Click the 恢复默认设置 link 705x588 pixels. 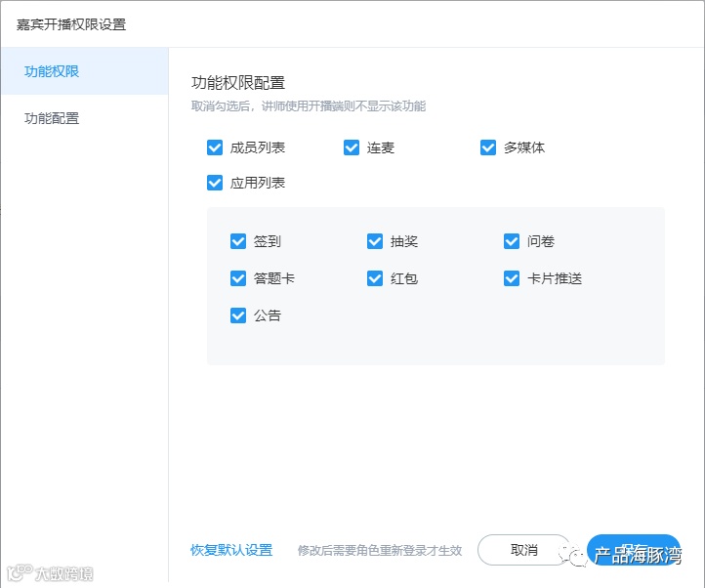click(231, 550)
